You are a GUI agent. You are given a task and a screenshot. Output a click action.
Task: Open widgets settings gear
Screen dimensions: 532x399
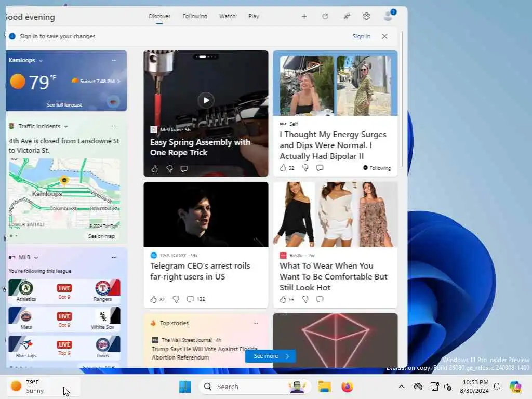366,16
